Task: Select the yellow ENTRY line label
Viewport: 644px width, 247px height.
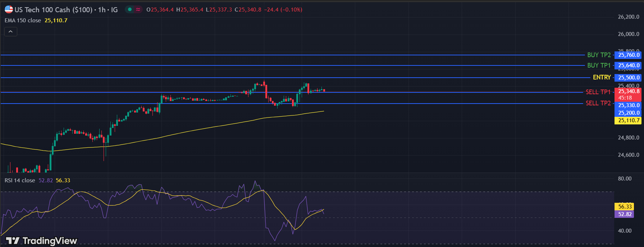Action: [x=602, y=77]
